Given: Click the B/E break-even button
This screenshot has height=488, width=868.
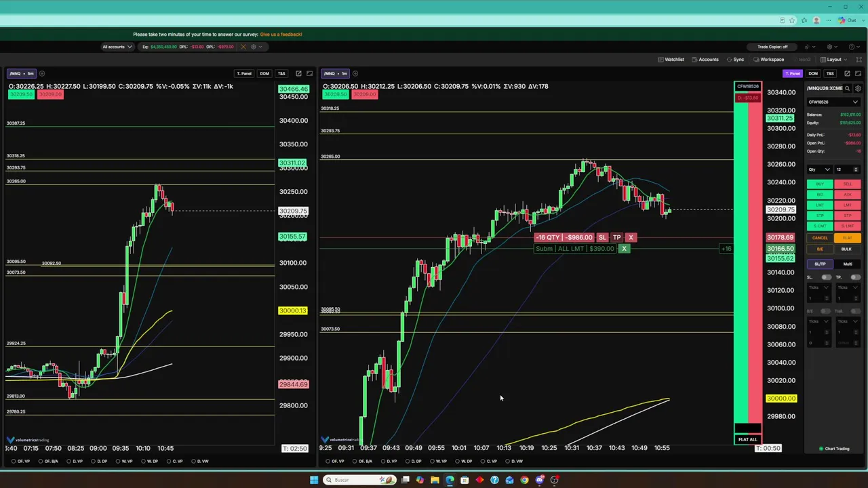Looking at the screenshot, I should point(820,249).
